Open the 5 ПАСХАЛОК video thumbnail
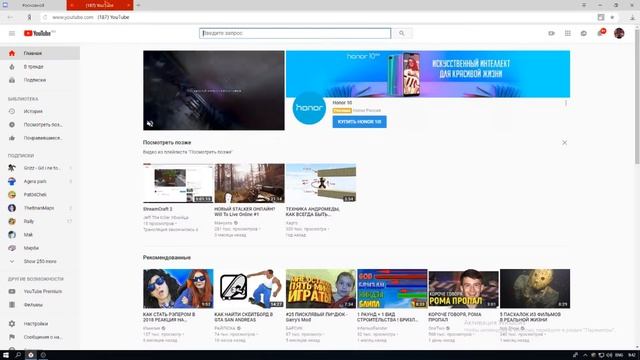 point(535,288)
